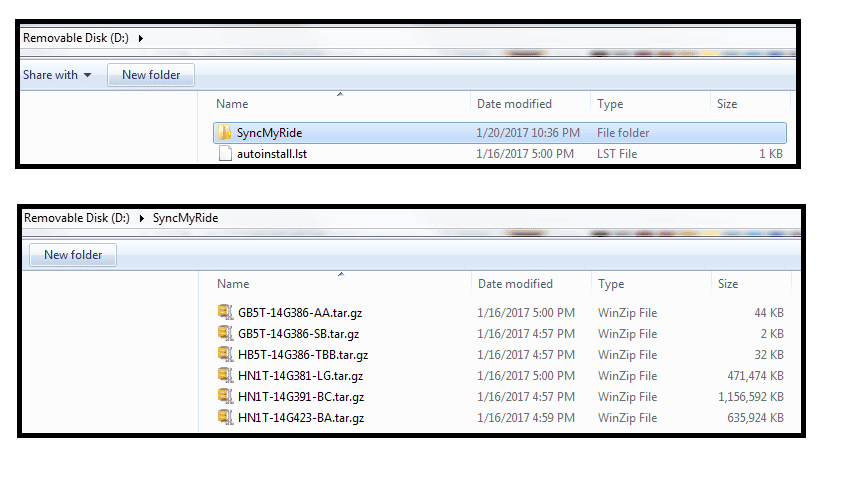Select the SyncMyRide folder name
Image resolution: width=850 pixels, height=500 pixels.
coord(269,133)
